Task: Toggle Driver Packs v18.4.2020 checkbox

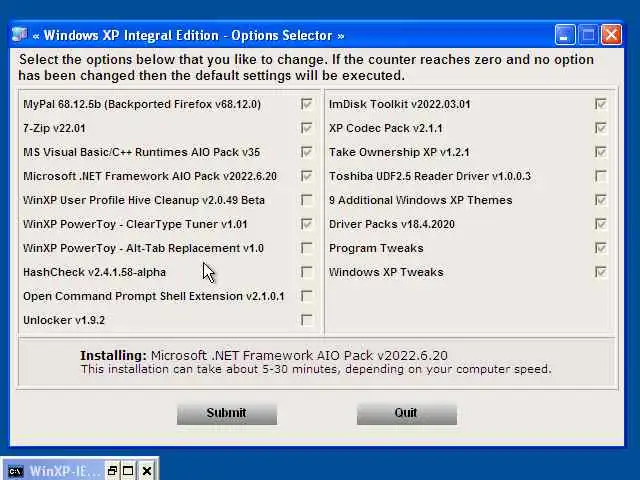Action: coord(601,224)
